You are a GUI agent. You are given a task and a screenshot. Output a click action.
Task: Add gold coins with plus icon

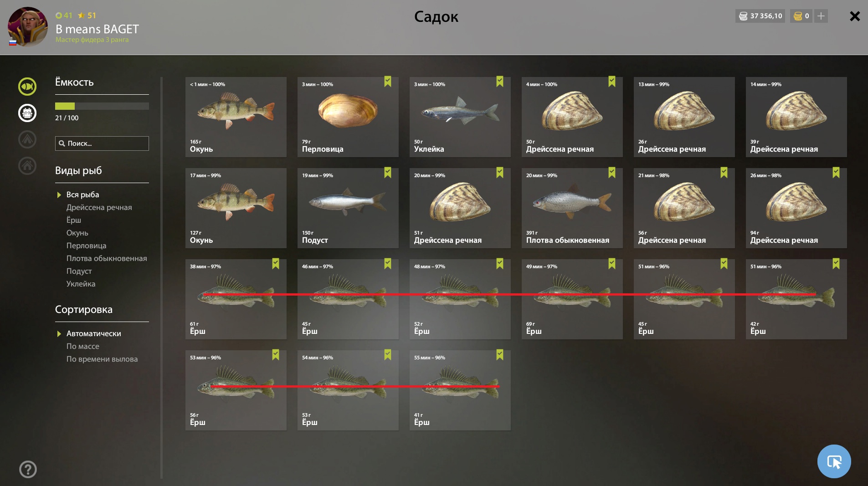tap(821, 16)
